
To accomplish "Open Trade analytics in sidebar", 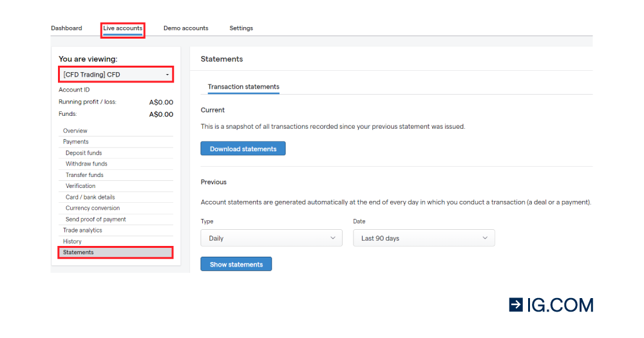I will pyautogui.click(x=82, y=230).
